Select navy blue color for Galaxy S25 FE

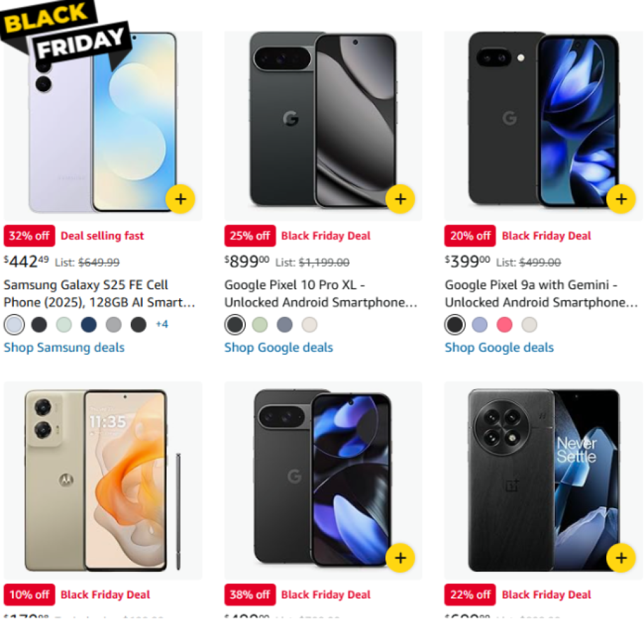coord(89,325)
